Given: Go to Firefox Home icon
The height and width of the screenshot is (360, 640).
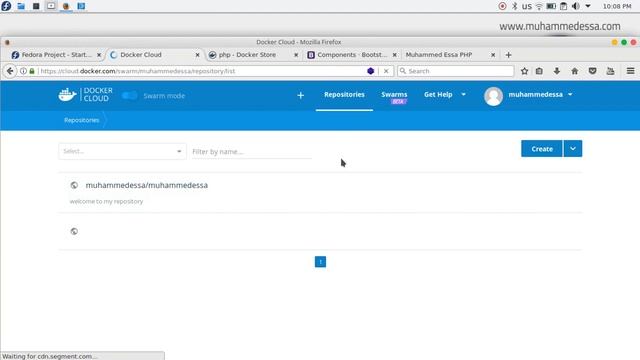Looking at the screenshot, I should (x=575, y=71).
